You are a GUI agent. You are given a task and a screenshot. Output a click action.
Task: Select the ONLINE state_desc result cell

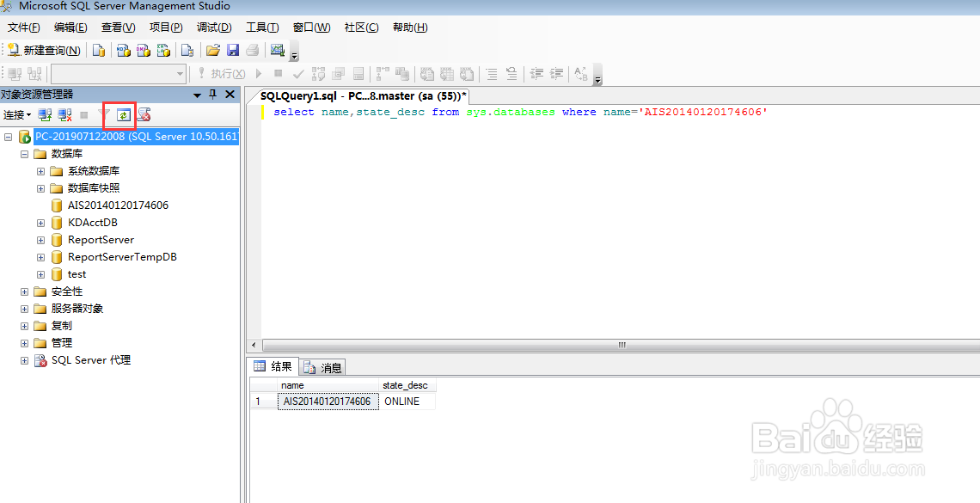[407, 402]
